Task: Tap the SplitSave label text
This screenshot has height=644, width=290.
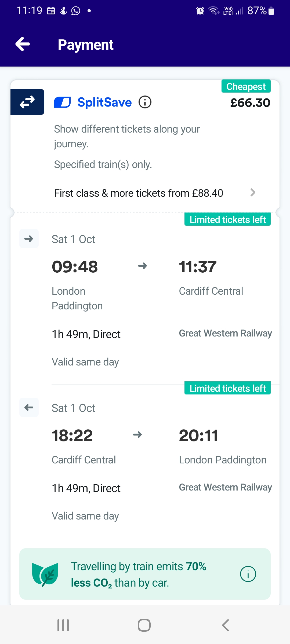Action: 104,102
